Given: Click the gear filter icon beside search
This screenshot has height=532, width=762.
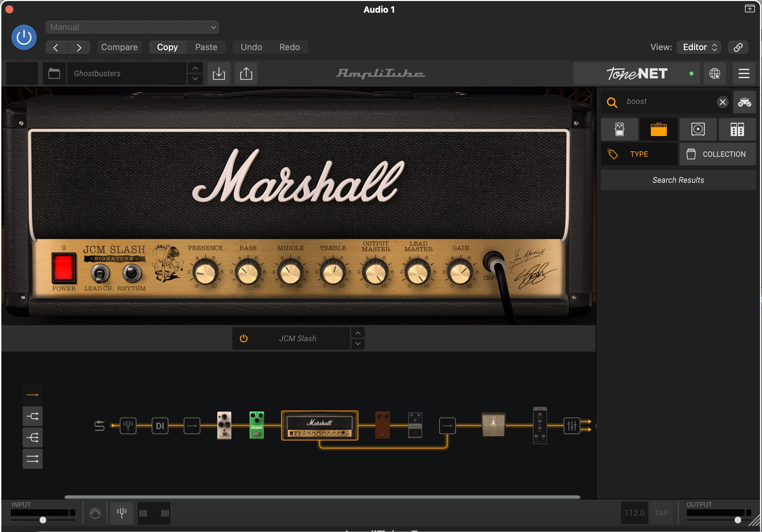Looking at the screenshot, I should tap(745, 102).
